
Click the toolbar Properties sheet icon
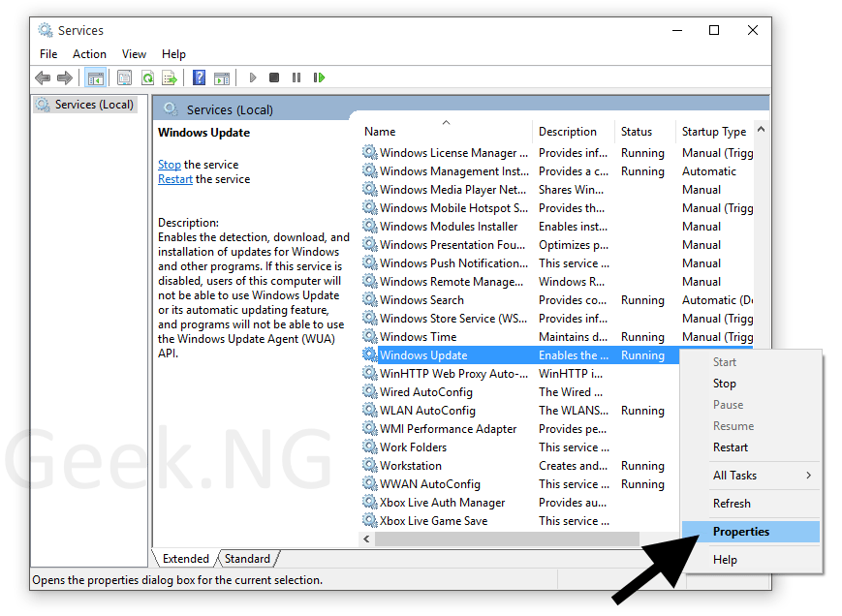[x=125, y=77]
